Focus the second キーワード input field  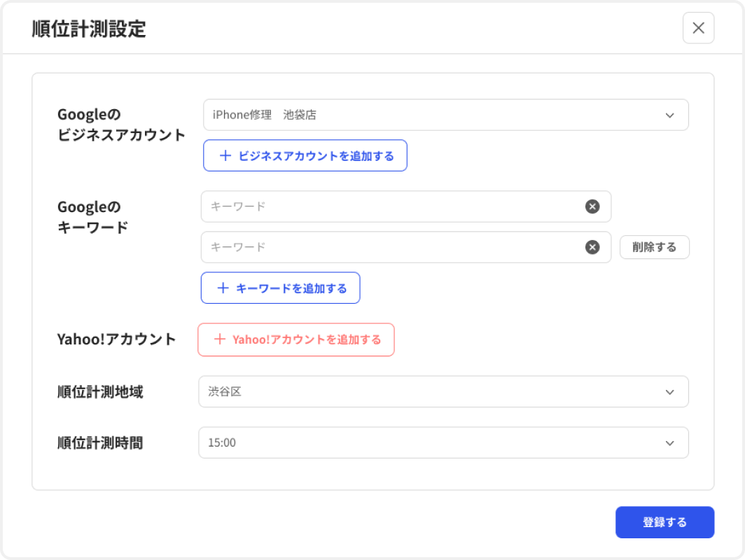tap(385, 247)
